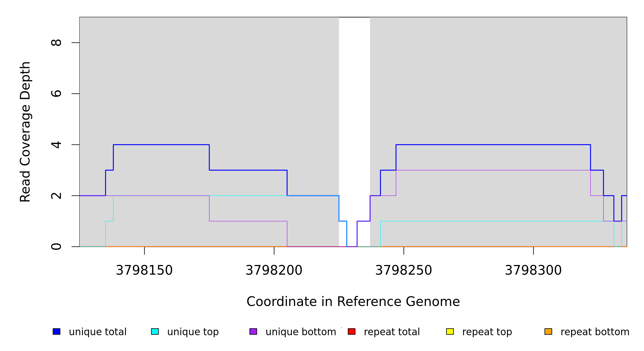Viewport: 644px width, 351px height.
Task: Click the y-axis tick label 0
Action: (x=56, y=247)
